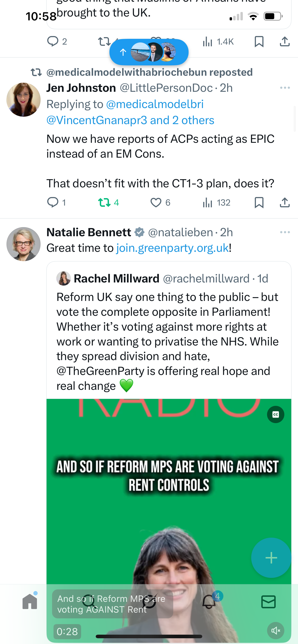Open Jen Johnston's profile picture
The width and height of the screenshot is (298, 644).
[x=24, y=99]
